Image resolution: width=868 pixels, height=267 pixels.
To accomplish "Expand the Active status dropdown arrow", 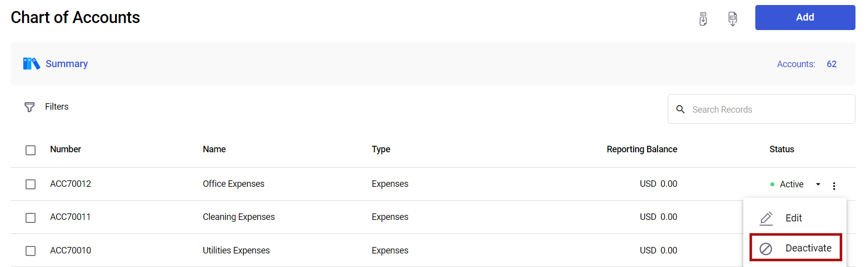I will tap(818, 184).
